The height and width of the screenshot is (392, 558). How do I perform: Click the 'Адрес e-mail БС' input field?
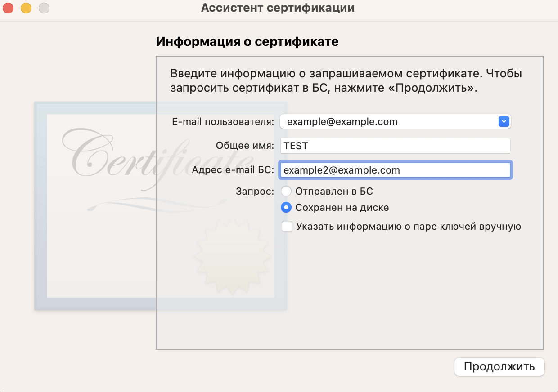point(395,170)
